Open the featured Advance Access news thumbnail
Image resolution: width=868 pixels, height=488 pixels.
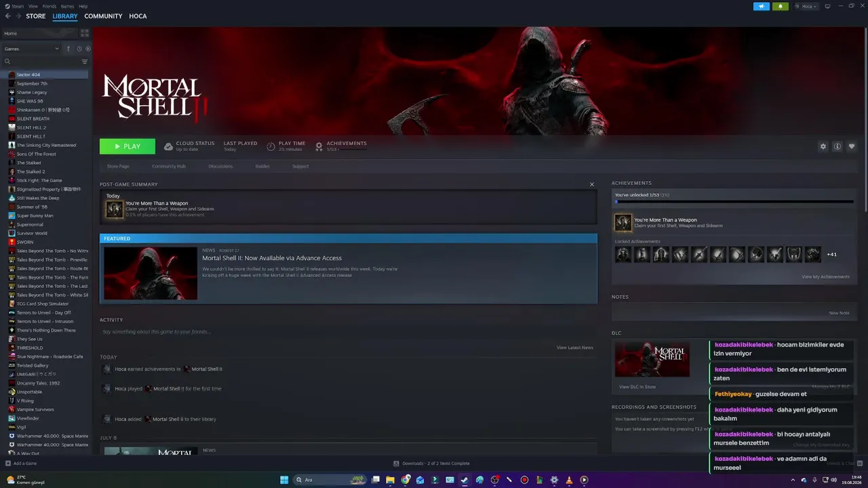tap(151, 273)
